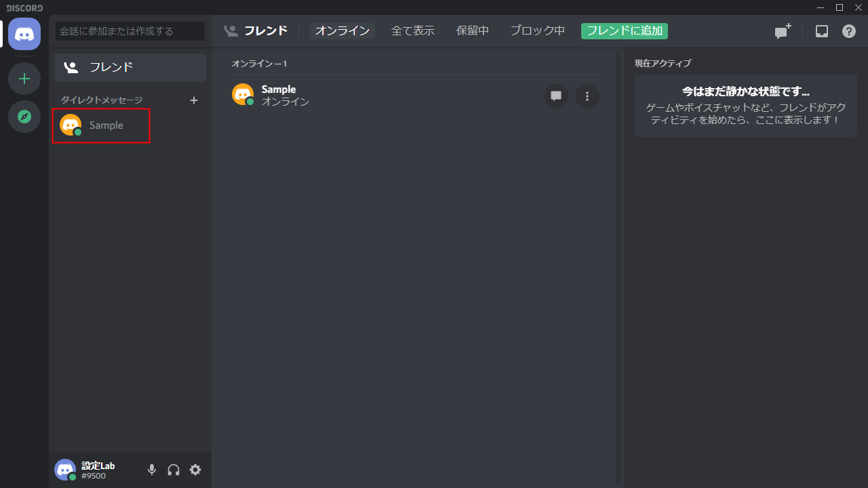
Task: Switch to the 保留中 tab
Action: point(473,30)
